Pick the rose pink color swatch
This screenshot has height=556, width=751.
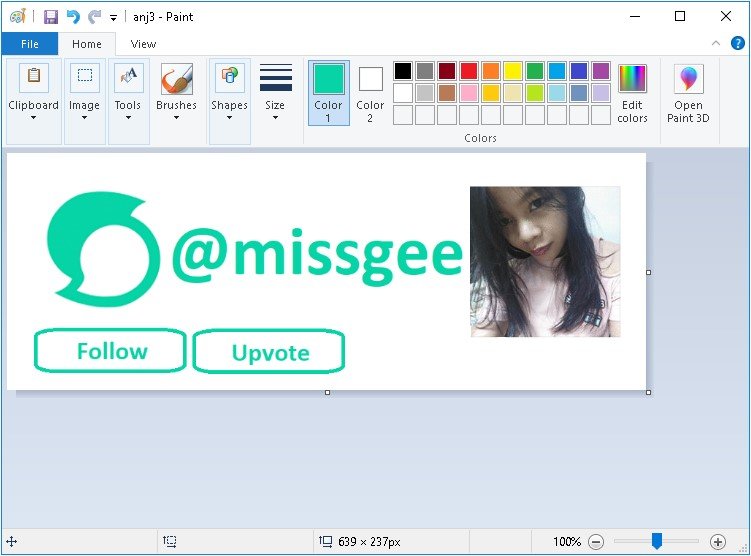(469, 93)
